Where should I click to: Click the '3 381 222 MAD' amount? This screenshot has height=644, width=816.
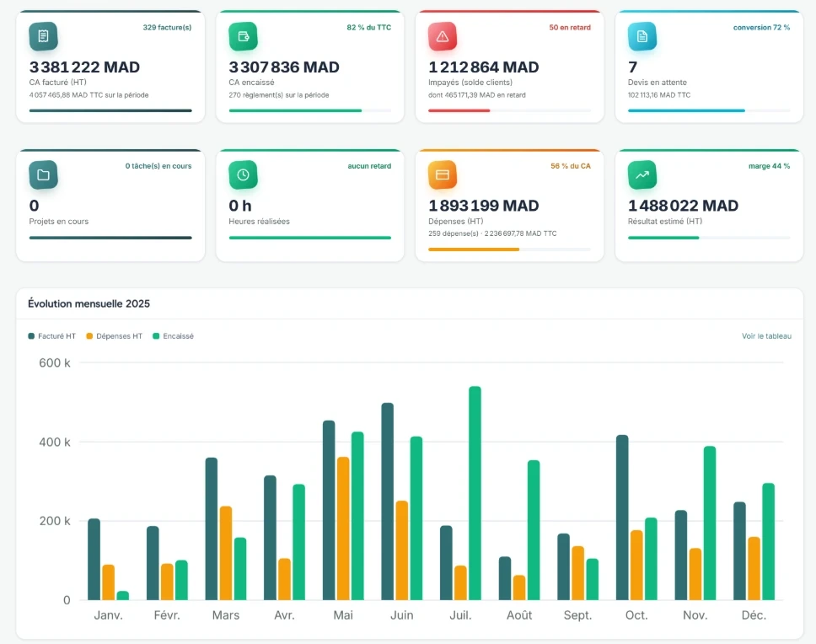click(x=85, y=67)
